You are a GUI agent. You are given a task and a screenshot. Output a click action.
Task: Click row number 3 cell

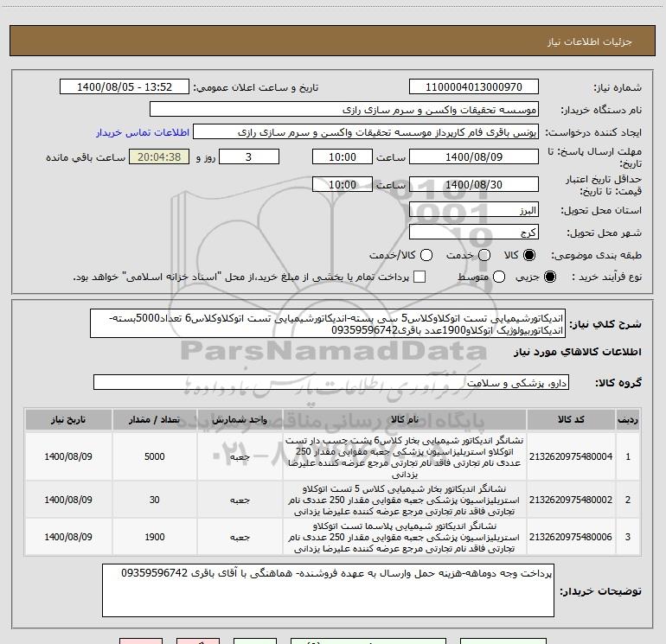tap(628, 537)
